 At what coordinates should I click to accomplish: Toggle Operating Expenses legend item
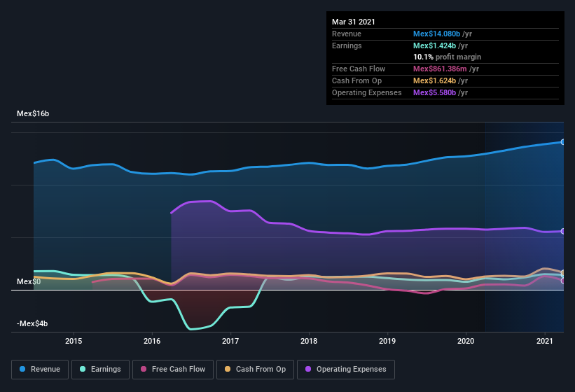tap(345, 369)
